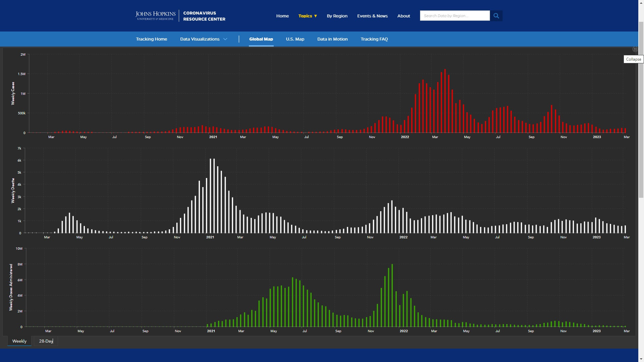Click the Home menu item
The image size is (644, 362).
[282, 16]
